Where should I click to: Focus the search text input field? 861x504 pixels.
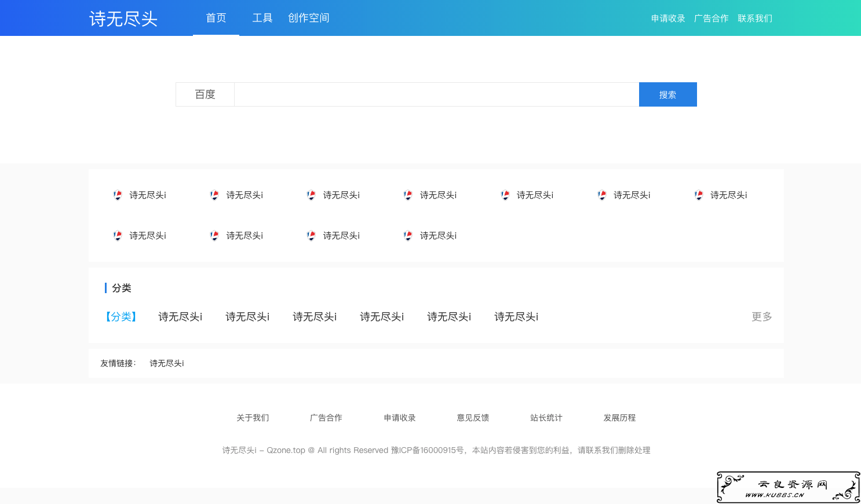(437, 94)
